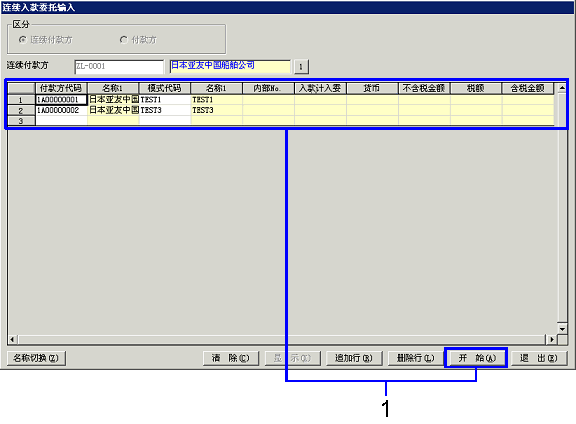Click the 删除行(L) delete row button

click(x=415, y=358)
